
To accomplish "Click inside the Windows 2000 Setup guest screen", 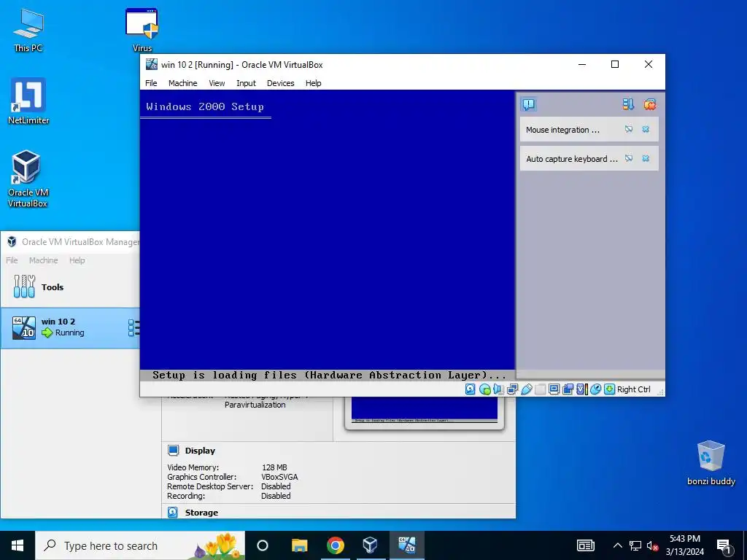I will pyautogui.click(x=328, y=236).
